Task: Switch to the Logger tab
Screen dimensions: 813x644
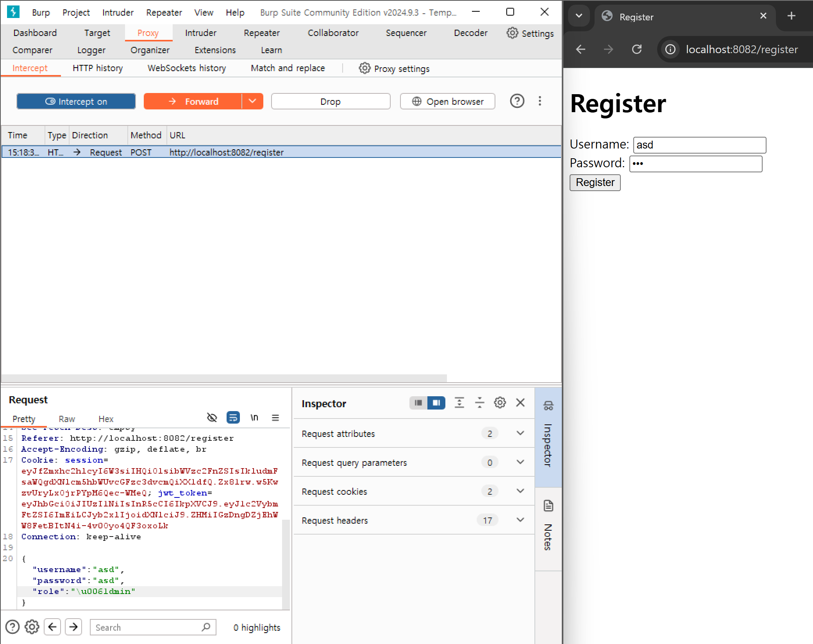Action: (x=91, y=50)
